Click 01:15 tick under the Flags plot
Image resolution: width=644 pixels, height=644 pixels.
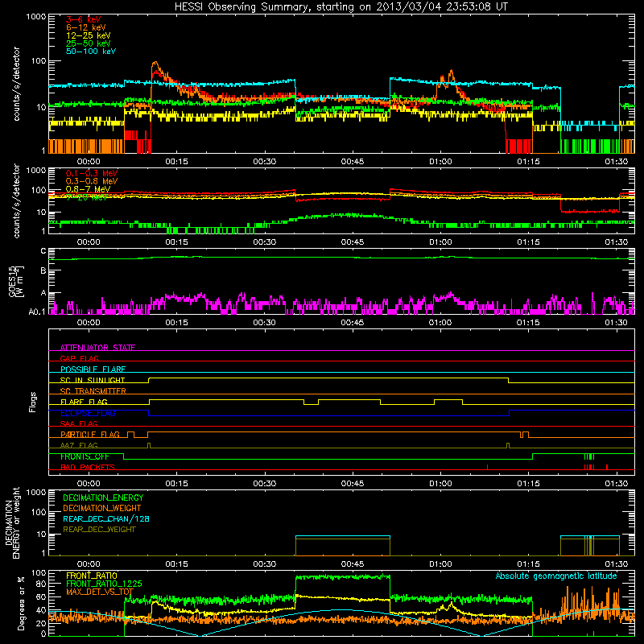click(x=528, y=484)
